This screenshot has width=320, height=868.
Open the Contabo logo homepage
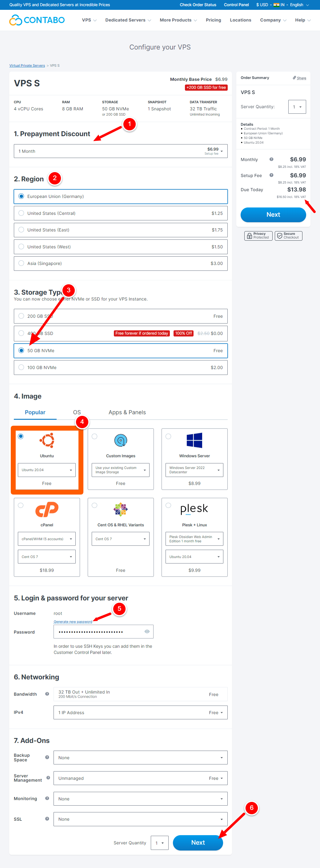coord(37,20)
